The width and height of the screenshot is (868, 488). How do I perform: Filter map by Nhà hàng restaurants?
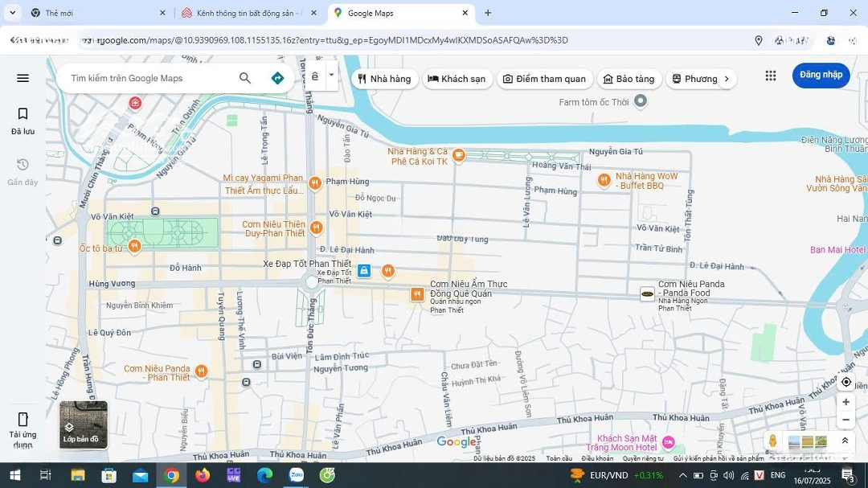pyautogui.click(x=384, y=79)
